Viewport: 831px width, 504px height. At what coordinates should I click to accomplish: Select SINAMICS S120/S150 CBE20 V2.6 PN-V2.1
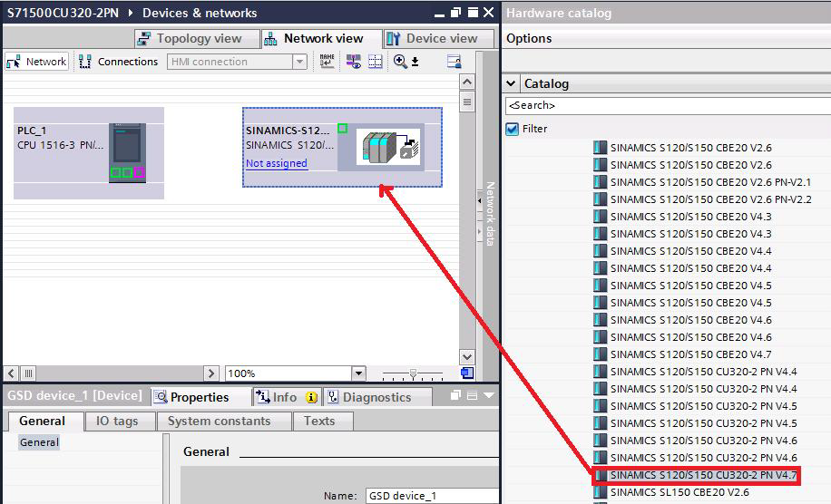click(710, 182)
